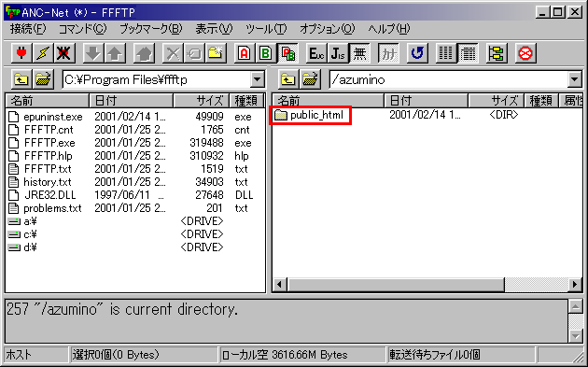Click remote list horizontal scrollbar thumb
This screenshot has width=588, height=367.
click(396, 285)
